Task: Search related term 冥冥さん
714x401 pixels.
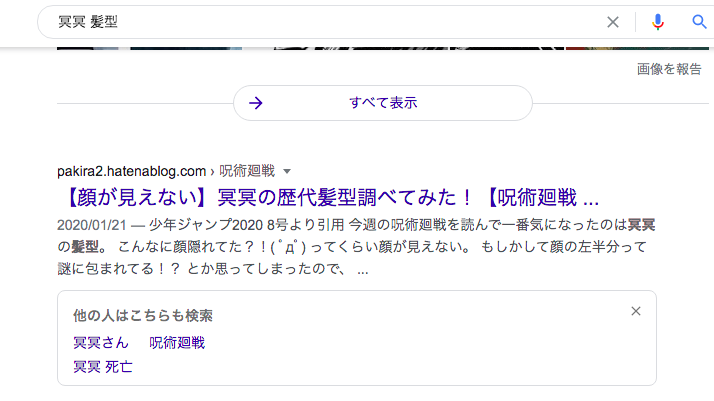Action: coord(101,343)
